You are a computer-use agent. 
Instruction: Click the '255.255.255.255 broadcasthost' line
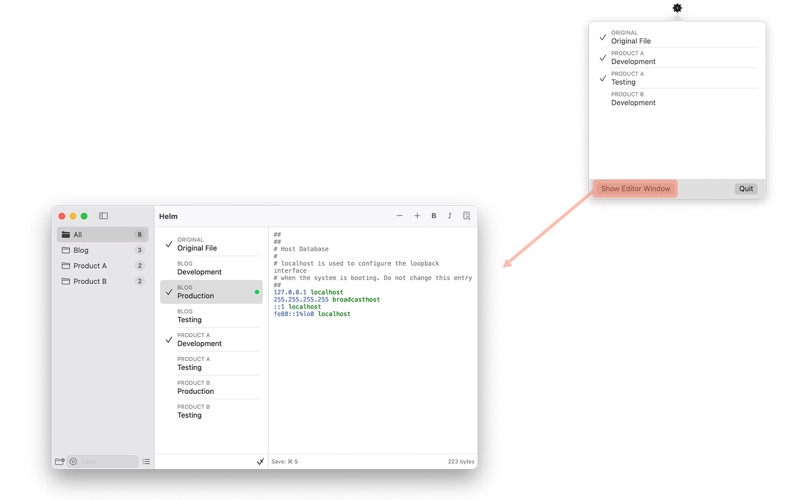[327, 299]
